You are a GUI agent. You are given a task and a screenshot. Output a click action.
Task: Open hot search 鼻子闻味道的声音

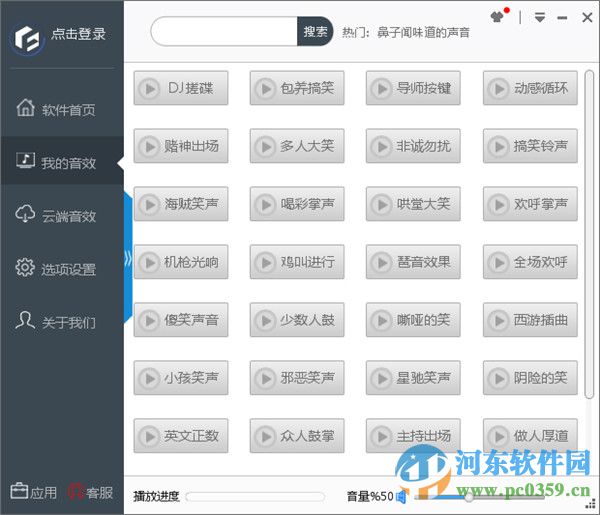coord(423,33)
